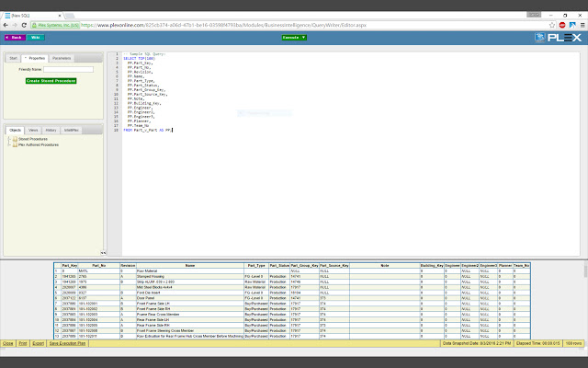The height and width of the screenshot is (368, 588).
Task: Click the Export link
Action: click(38, 342)
